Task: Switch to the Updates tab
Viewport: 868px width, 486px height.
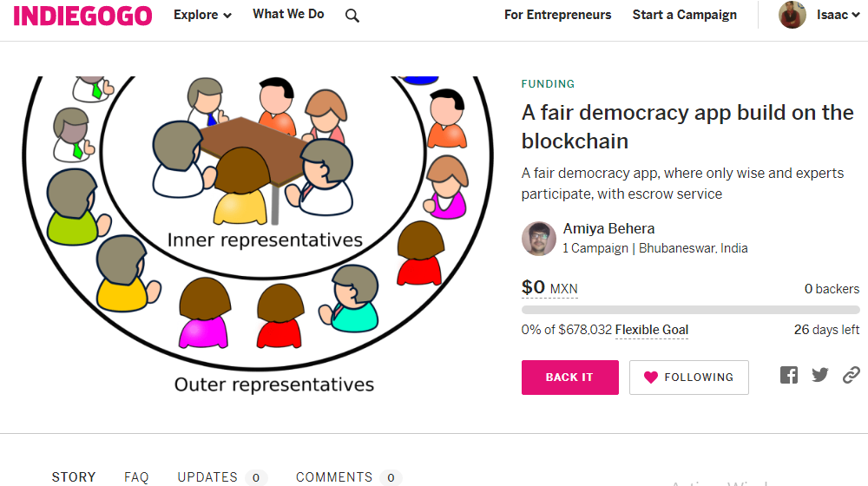Action: click(221, 477)
